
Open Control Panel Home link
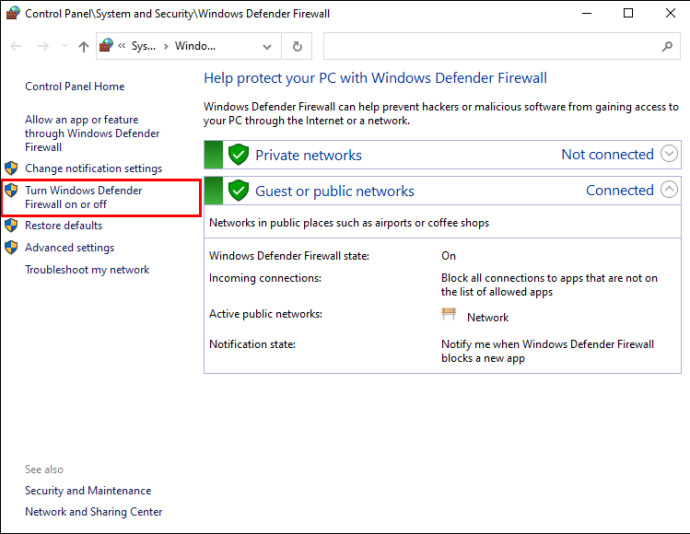tap(75, 86)
